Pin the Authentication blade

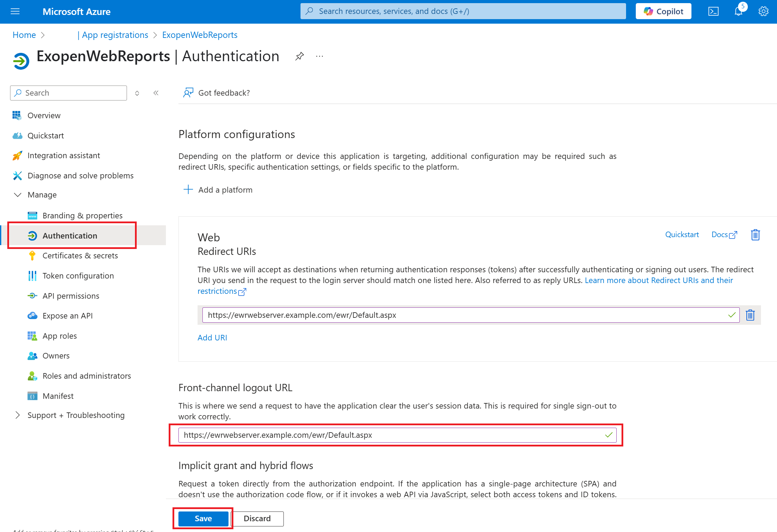(x=299, y=56)
